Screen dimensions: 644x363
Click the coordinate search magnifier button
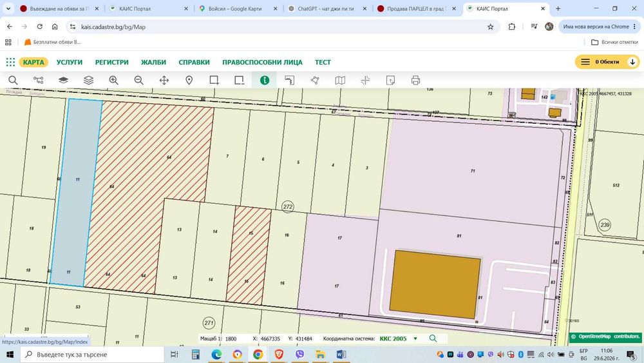(433, 338)
